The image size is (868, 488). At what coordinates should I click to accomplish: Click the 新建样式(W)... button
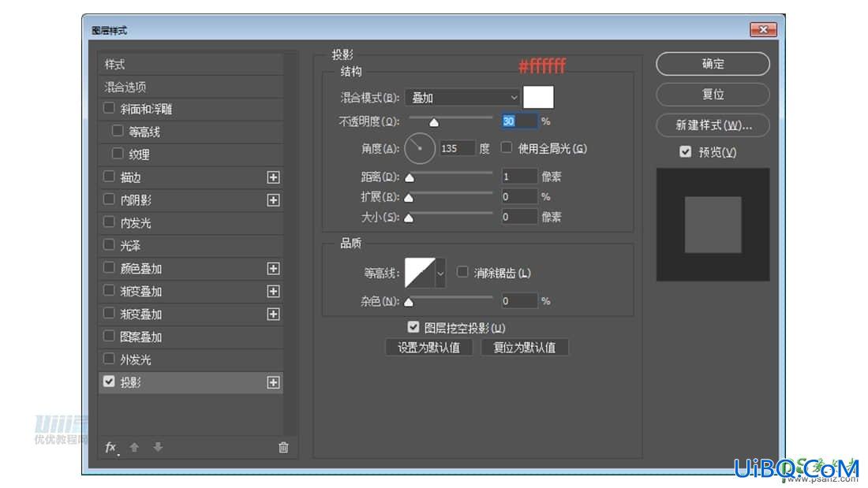pyautogui.click(x=713, y=125)
